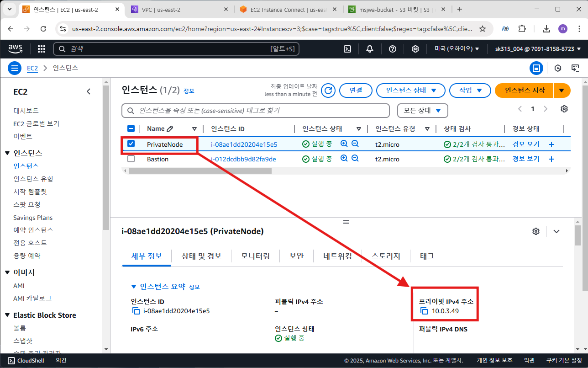Add alarm plus icon for Bastion
Viewport: 588px width, 368px height.
pyautogui.click(x=551, y=159)
